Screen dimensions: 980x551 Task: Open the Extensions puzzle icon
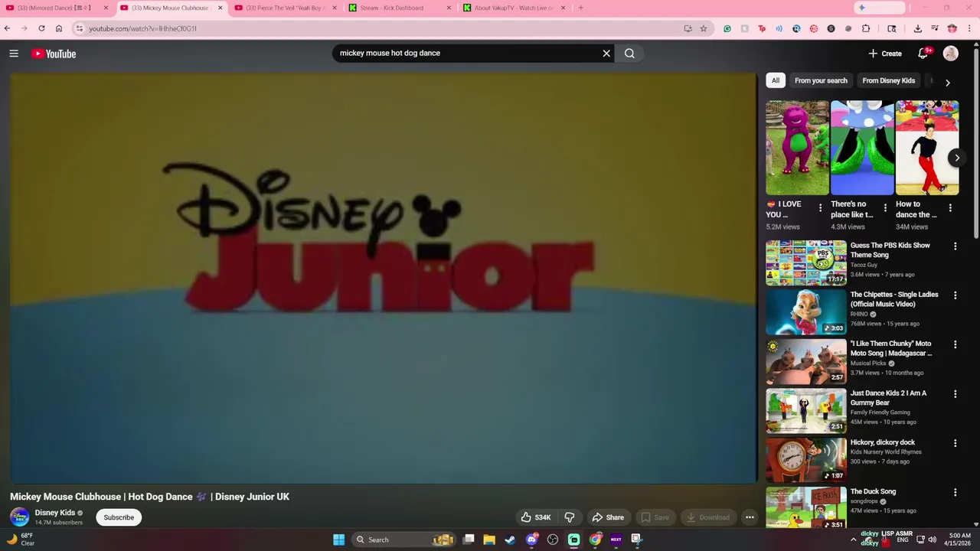[x=866, y=28]
